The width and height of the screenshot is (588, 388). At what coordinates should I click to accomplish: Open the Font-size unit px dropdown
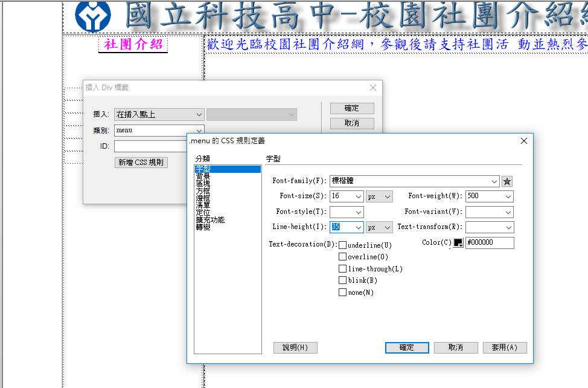click(x=387, y=196)
